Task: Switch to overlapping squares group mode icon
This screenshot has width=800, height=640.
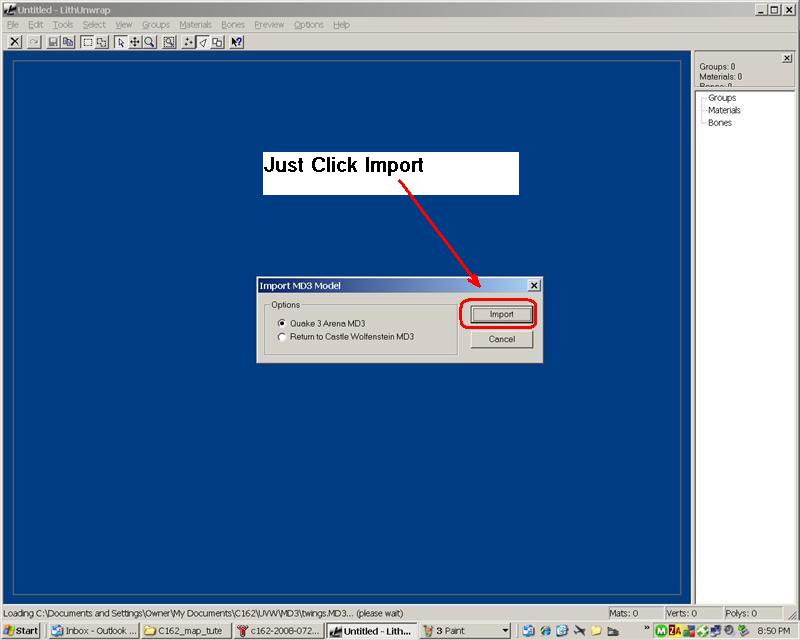Action: [x=217, y=42]
